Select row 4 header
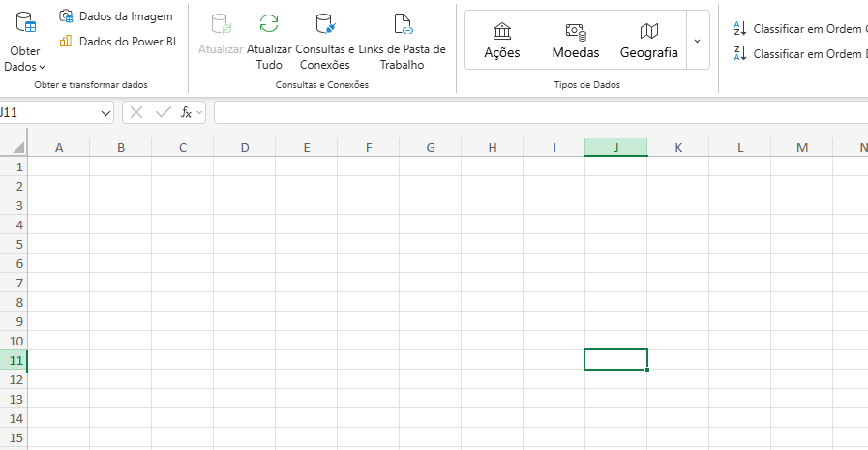Viewport: 868px width, 450px height. click(x=14, y=225)
